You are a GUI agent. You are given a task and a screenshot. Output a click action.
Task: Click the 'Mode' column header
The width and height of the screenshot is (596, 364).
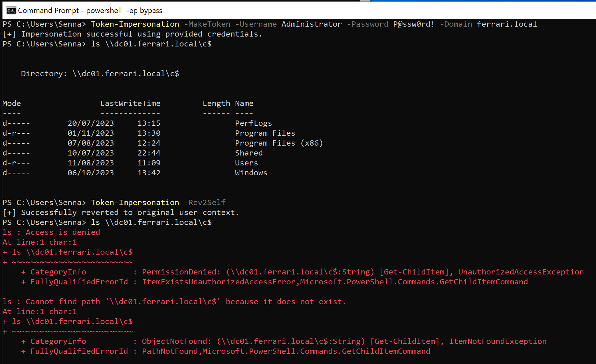[x=12, y=103]
